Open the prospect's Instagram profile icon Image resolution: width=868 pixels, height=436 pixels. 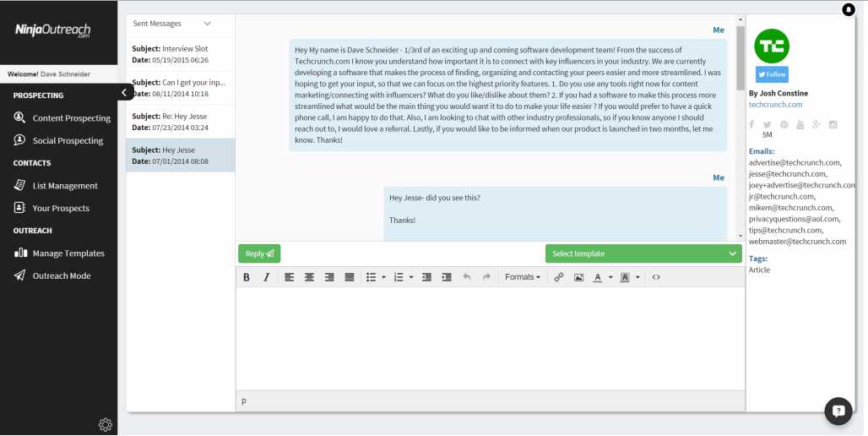(833, 125)
